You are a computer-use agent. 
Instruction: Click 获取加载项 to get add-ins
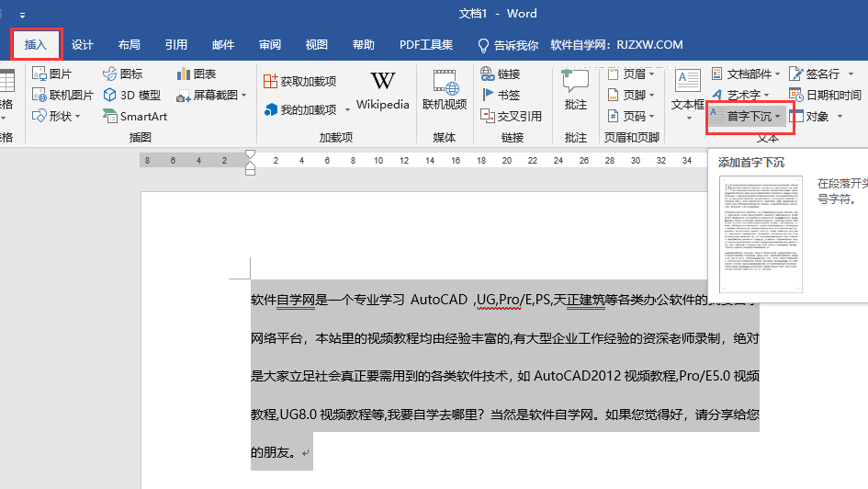tap(300, 82)
